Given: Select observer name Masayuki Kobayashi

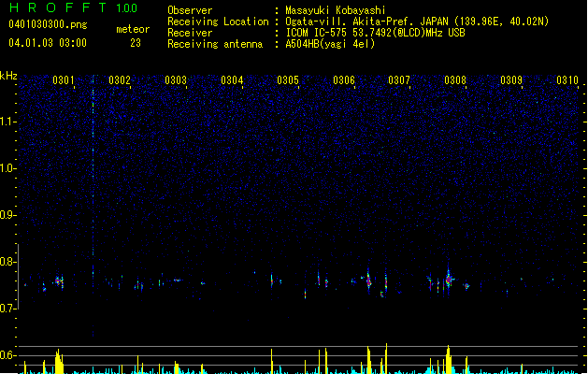Looking at the screenshot, I should 336,10.
